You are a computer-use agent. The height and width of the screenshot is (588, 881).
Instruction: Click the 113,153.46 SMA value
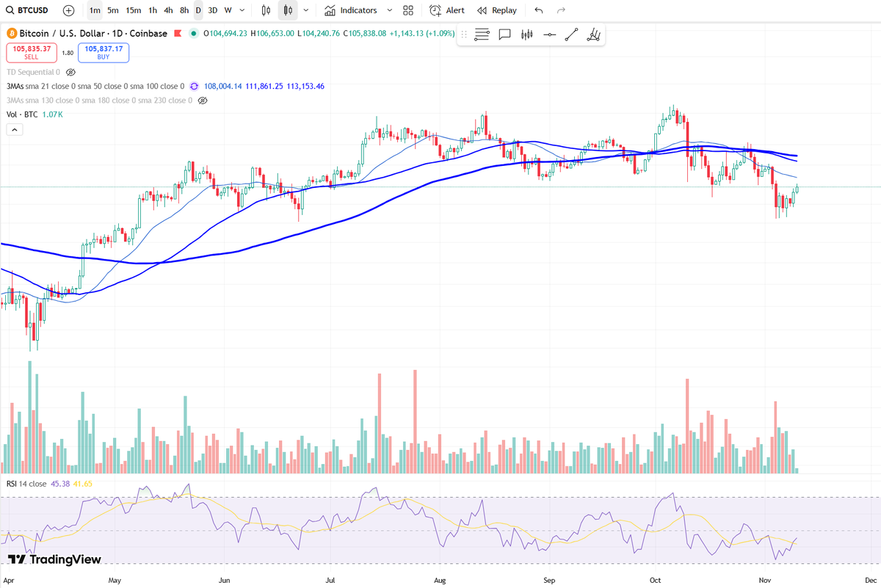pos(305,87)
